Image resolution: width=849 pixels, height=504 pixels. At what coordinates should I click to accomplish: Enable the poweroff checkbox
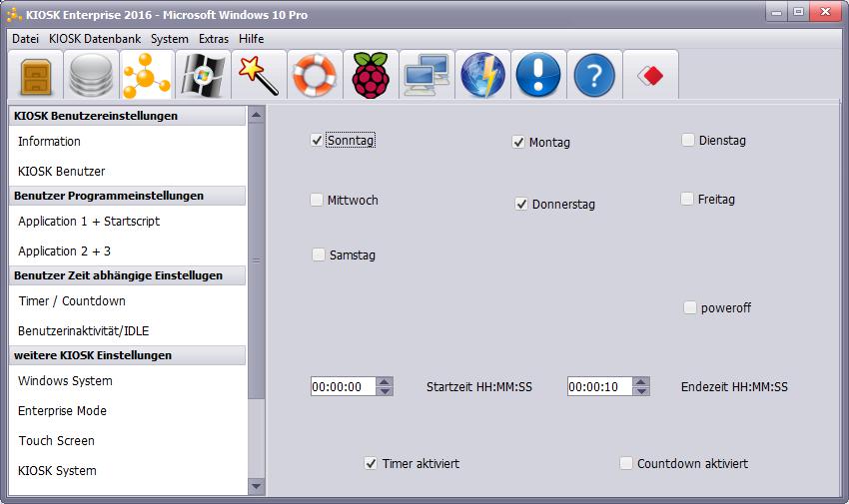click(690, 307)
